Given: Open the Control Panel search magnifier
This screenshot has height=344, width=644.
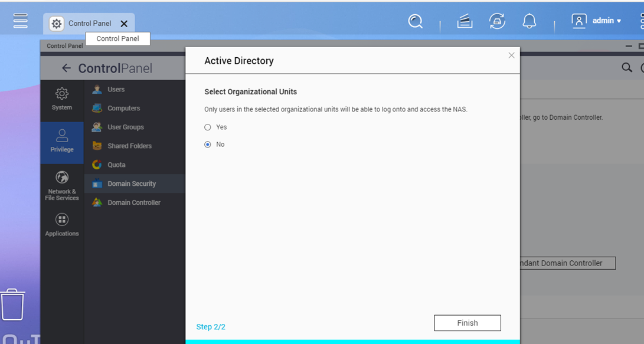Looking at the screenshot, I should tap(627, 67).
